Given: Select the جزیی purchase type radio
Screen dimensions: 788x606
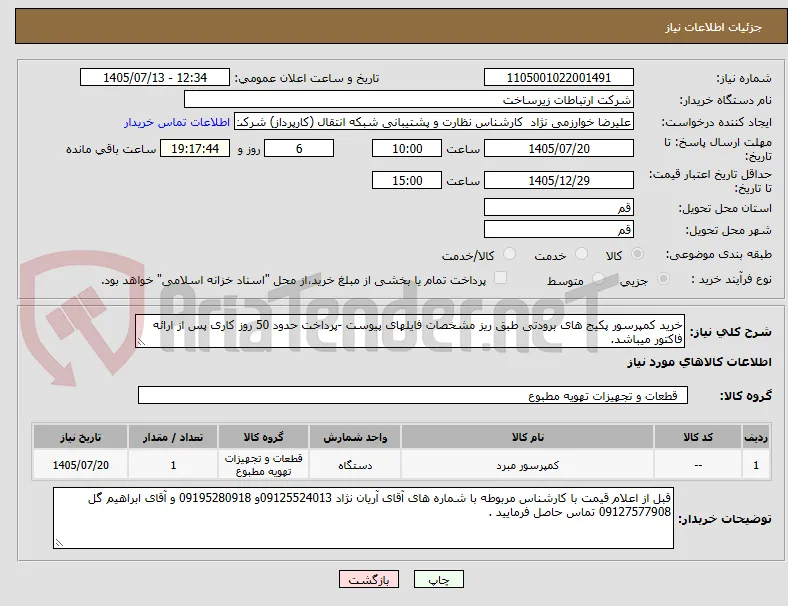Looking at the screenshot, I should [663, 278].
